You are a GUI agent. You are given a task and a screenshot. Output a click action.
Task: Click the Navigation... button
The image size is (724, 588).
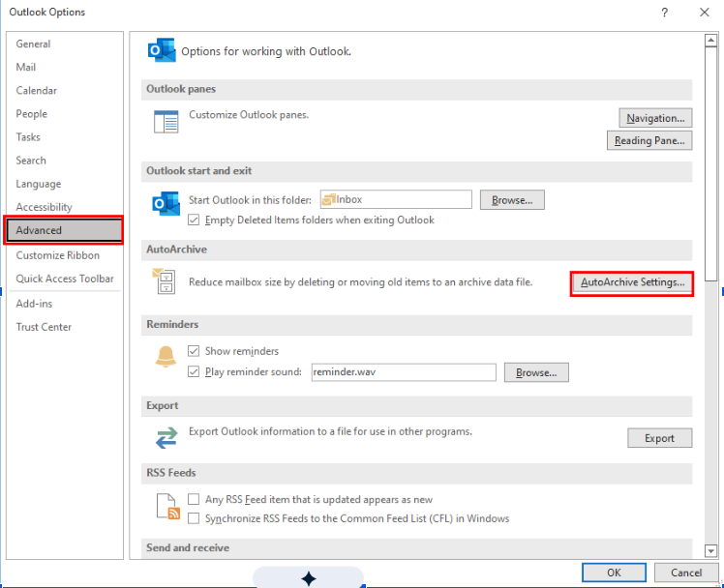[655, 118]
